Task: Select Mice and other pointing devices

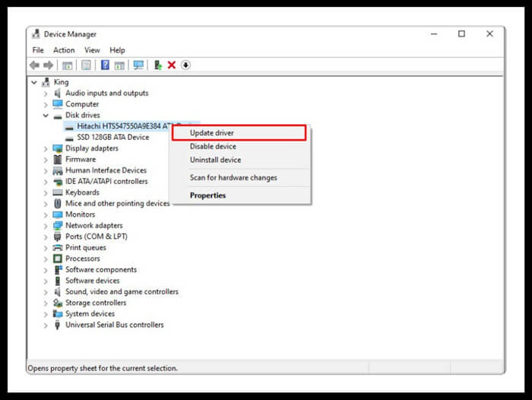Action: click(117, 203)
